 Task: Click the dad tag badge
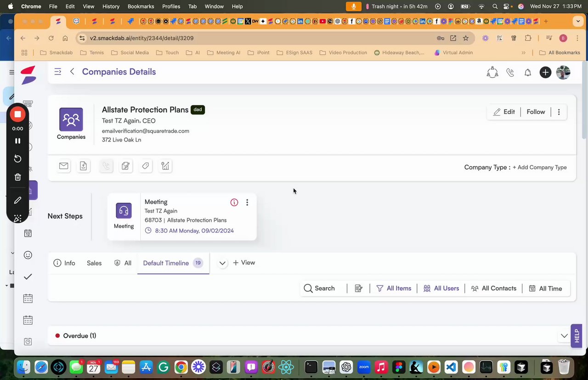point(198,110)
